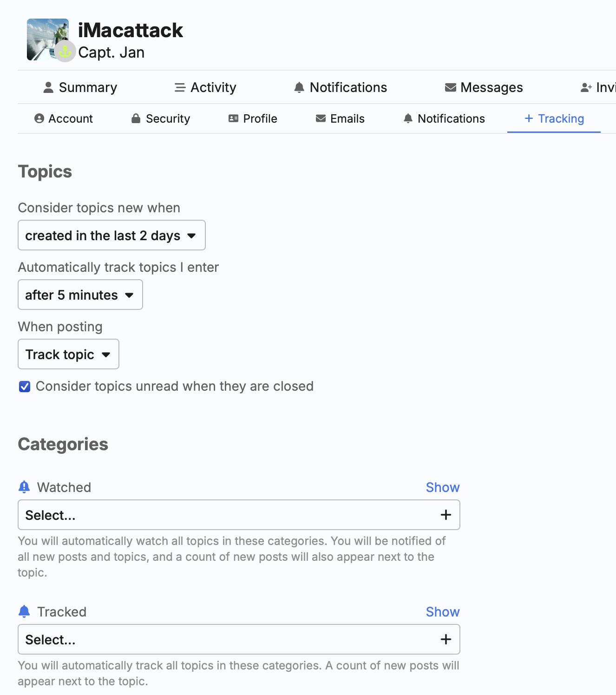Open 'created in the last 2 days' dropdown
Viewport: 616px width, 695px height.
[x=111, y=236]
